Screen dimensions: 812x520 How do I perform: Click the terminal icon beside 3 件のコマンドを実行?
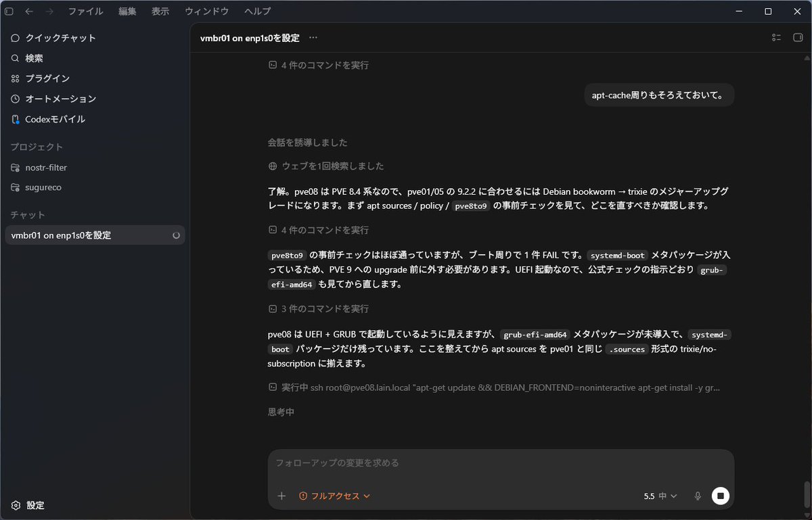click(x=273, y=309)
